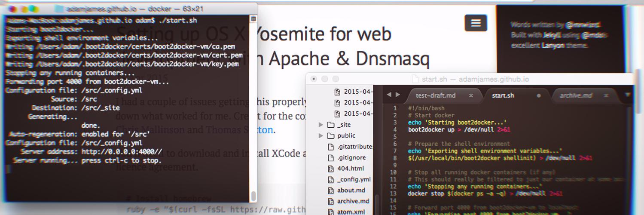Click the back navigation arrow in editor tab bar
The height and width of the screenshot is (215, 644).
[389, 95]
